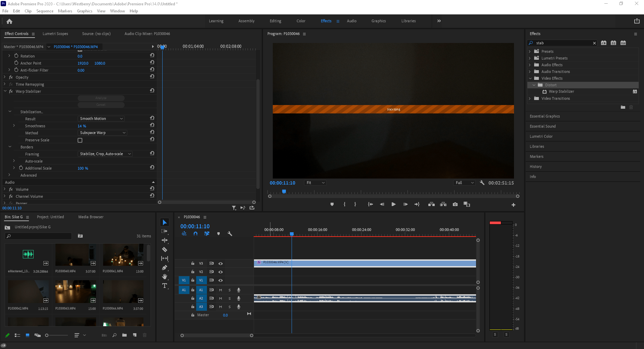Switch to the Color workspace
The image size is (644, 349).
(300, 21)
